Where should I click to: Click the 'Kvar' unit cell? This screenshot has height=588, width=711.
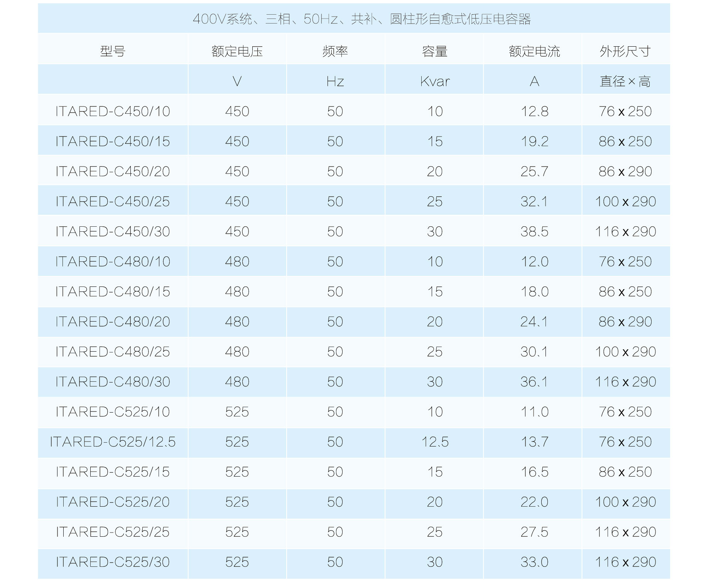click(x=435, y=81)
